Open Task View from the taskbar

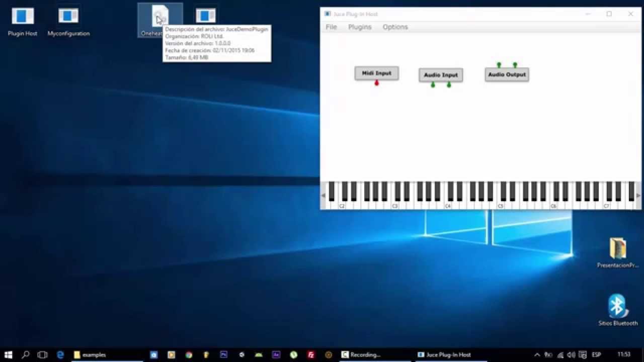click(x=43, y=354)
